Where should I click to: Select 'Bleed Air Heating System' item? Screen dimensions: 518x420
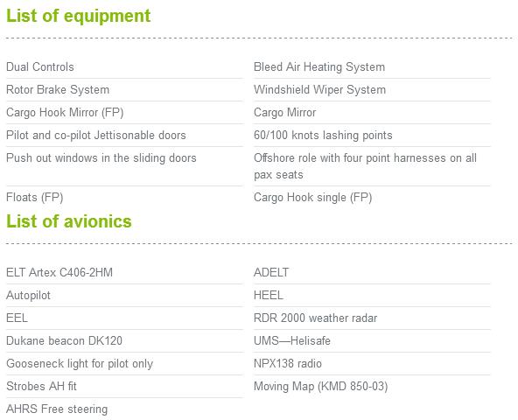tap(319, 67)
